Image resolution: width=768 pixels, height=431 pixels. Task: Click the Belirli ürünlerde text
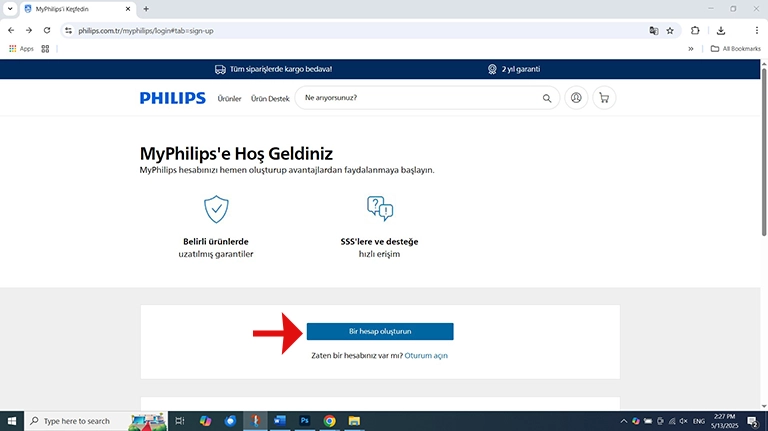click(216, 241)
